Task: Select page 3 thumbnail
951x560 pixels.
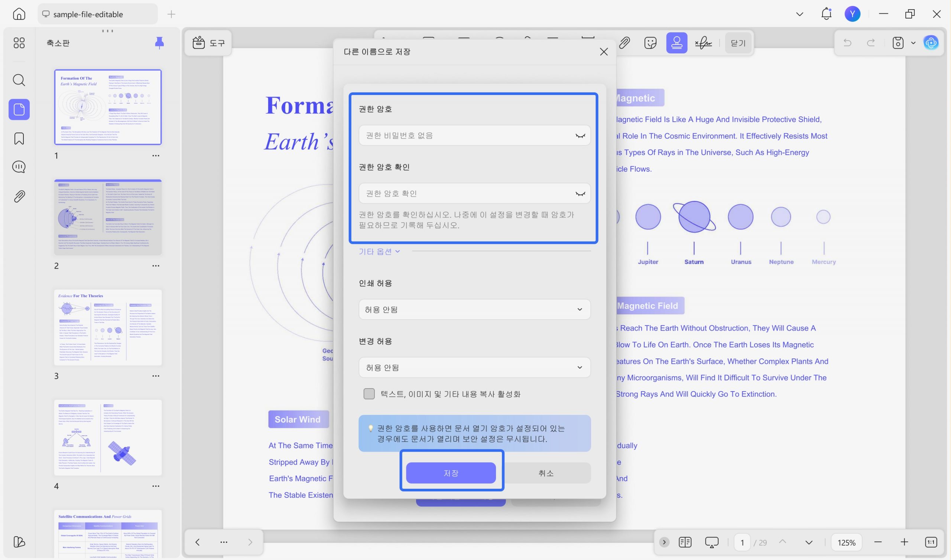Action: (x=108, y=327)
